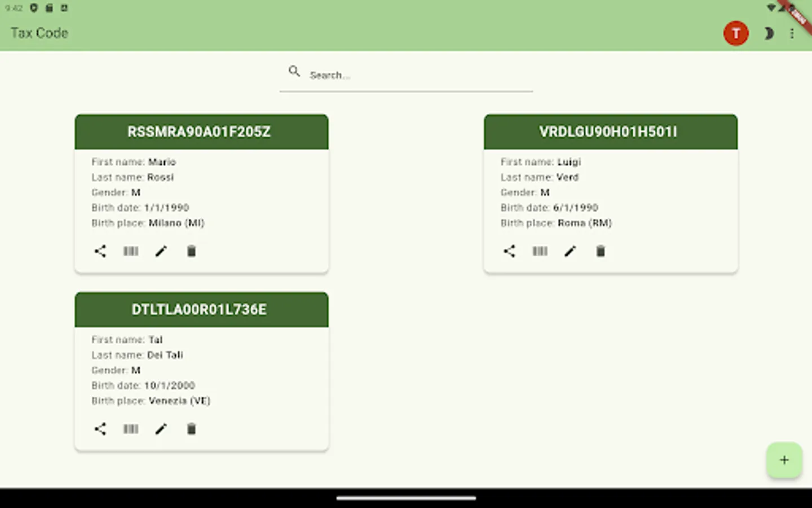Viewport: 812px width, 508px height.
Task: Tap the orange T profile avatar
Action: [736, 33]
